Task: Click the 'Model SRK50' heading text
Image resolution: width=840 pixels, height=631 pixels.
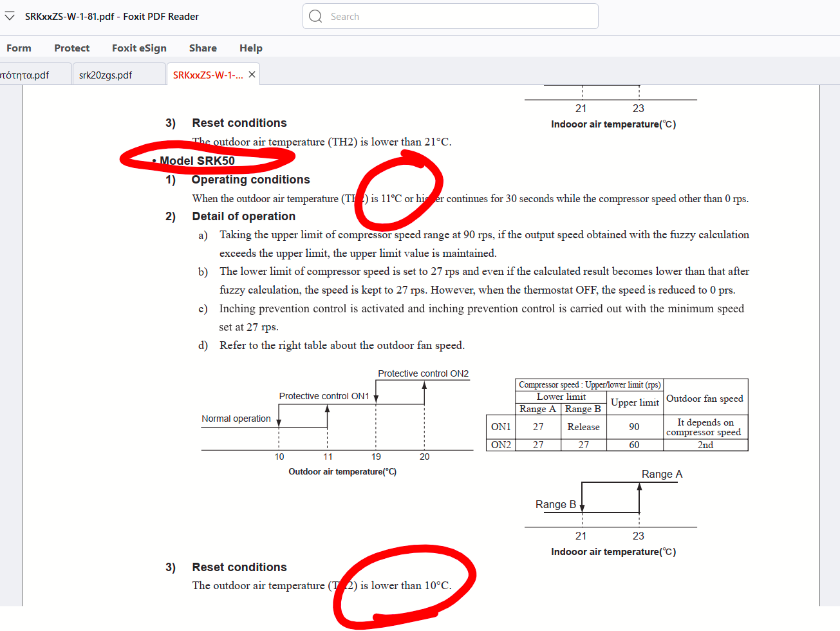Action: [197, 160]
